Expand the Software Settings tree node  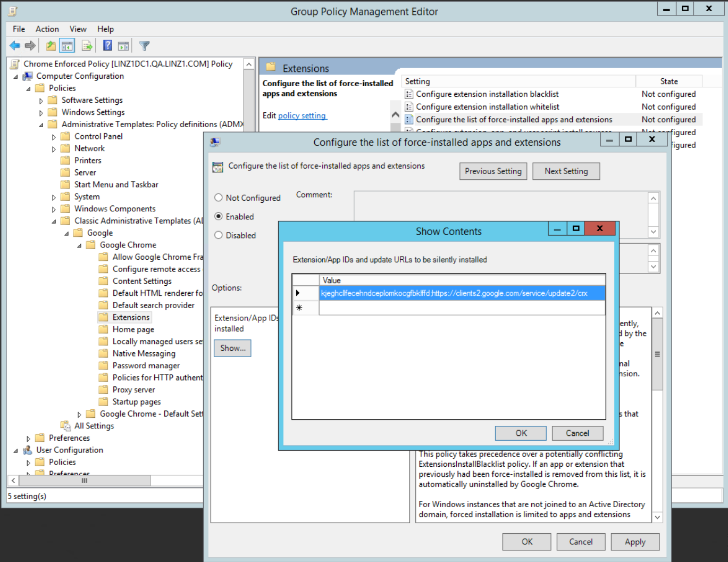click(x=41, y=101)
